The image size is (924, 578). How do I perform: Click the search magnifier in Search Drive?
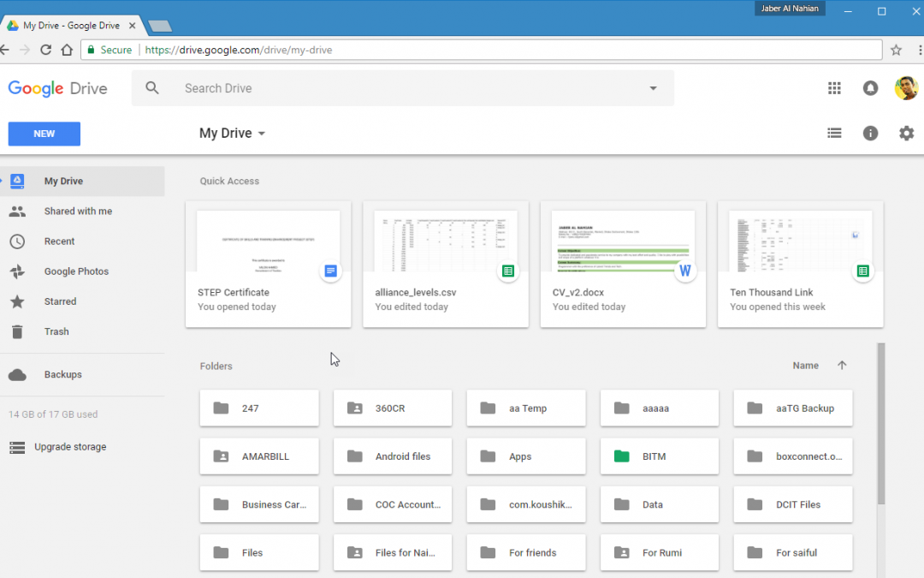pos(152,88)
